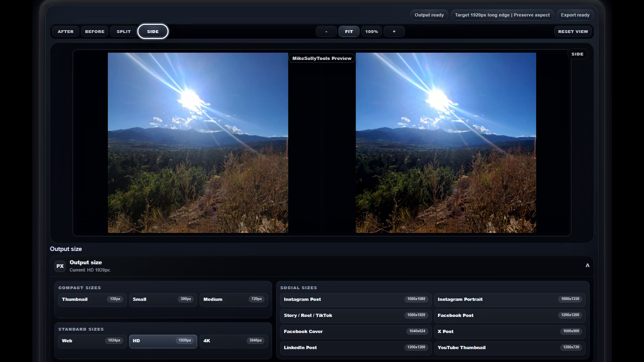Set zoom to 100%
This screenshot has width=644, height=362.
372,32
